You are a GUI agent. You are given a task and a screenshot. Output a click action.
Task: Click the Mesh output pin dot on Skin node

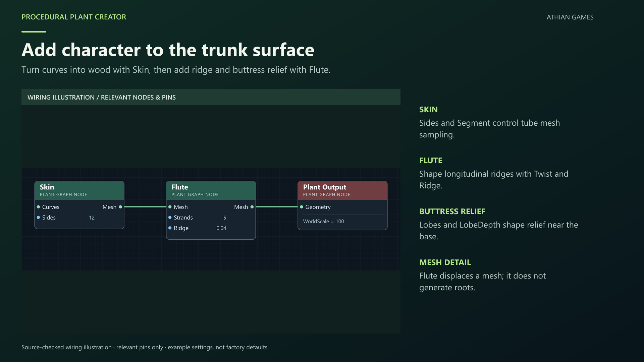click(x=120, y=207)
